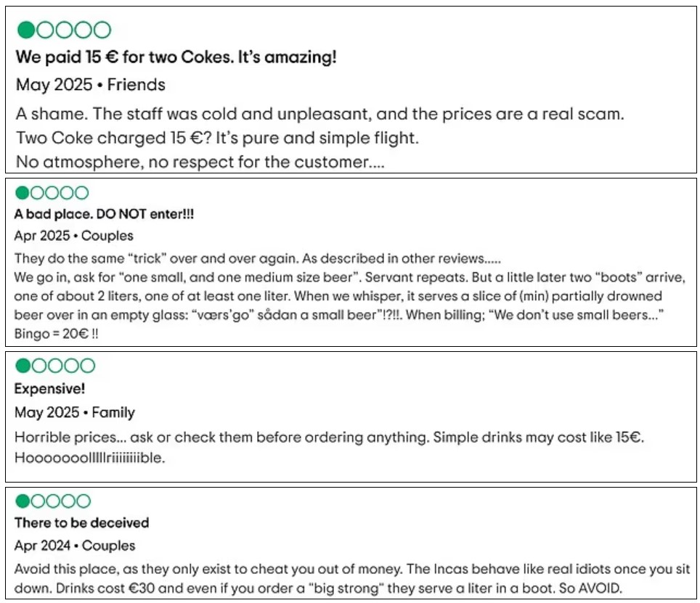The width and height of the screenshot is (700, 603).
Task: Click the "May 2025 • Friends" date line
Action: click(91, 85)
